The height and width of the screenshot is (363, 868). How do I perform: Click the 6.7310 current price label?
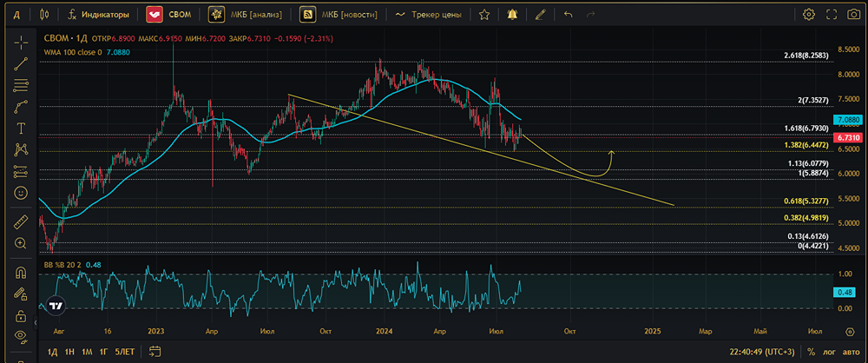(847, 137)
